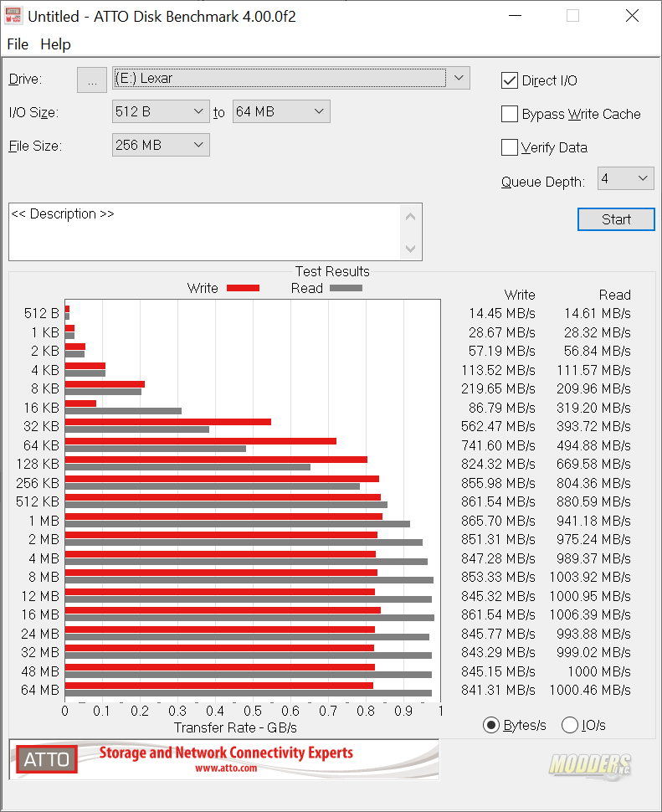
Task: Click the Write column header in results
Action: [x=520, y=296]
